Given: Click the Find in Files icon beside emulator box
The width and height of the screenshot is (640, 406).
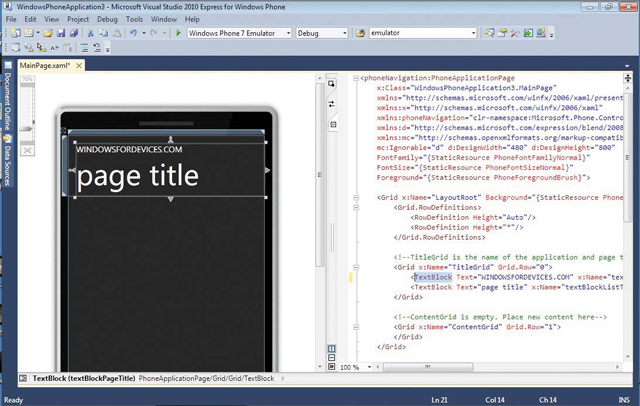Looking at the screenshot, I should coord(360,33).
